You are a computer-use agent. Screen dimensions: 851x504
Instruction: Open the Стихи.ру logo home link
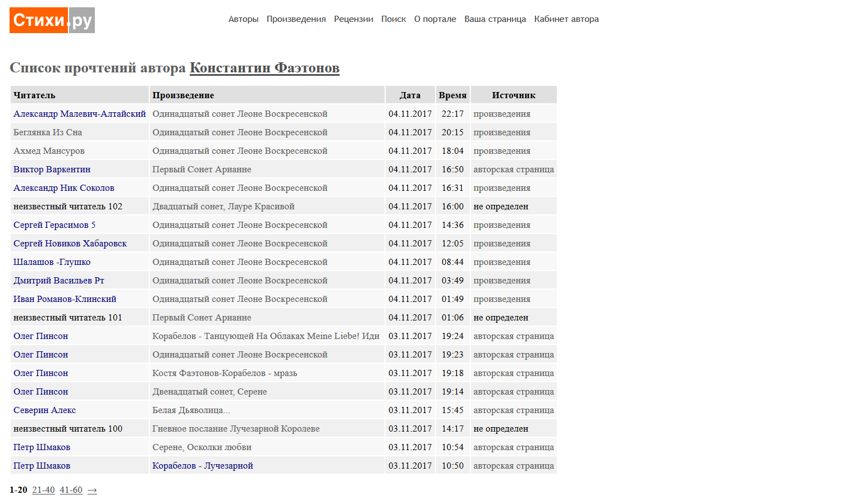point(52,20)
